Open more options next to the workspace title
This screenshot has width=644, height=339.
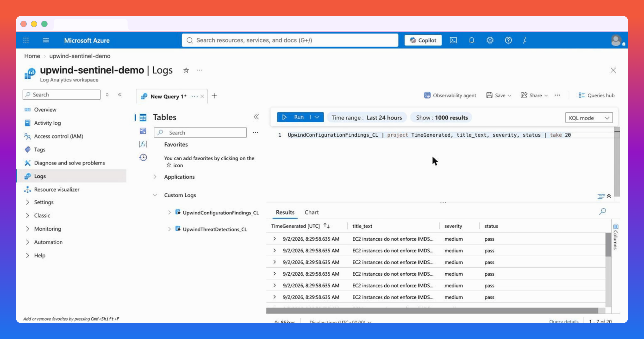(199, 70)
